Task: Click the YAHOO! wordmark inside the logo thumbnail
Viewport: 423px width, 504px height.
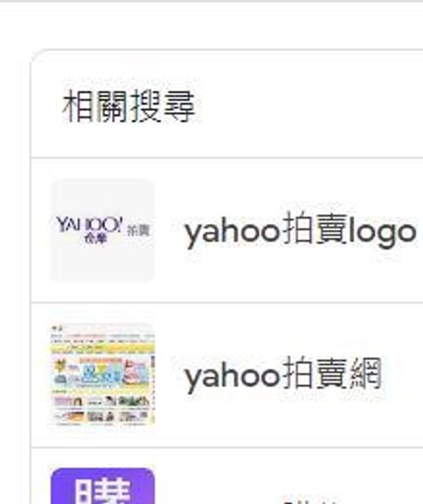Action: point(90,225)
